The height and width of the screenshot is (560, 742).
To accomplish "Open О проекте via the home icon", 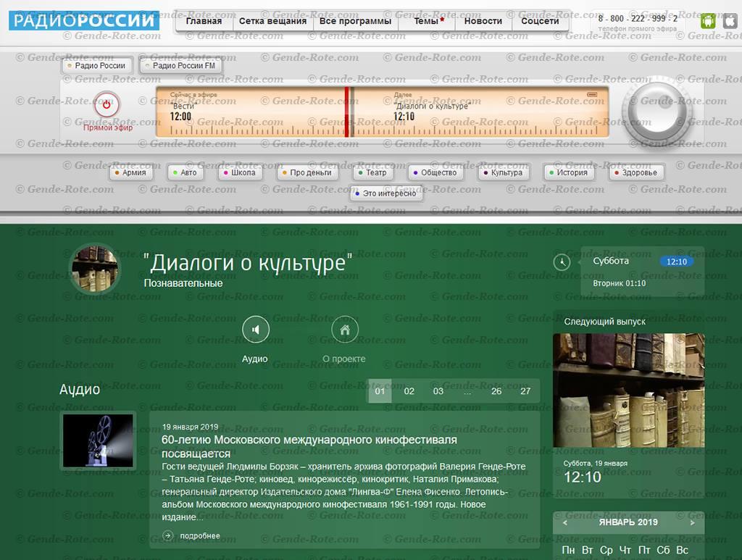I will tap(345, 330).
